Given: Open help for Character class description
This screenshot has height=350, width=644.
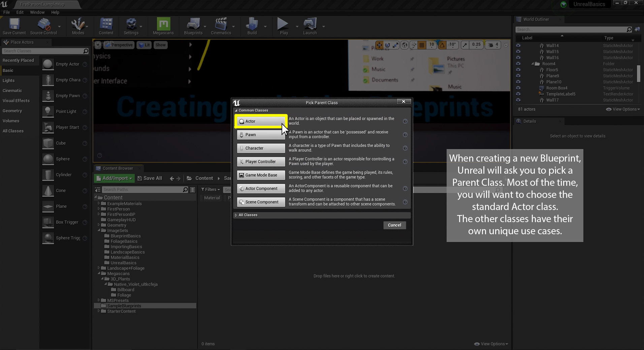Looking at the screenshot, I should pos(405,148).
